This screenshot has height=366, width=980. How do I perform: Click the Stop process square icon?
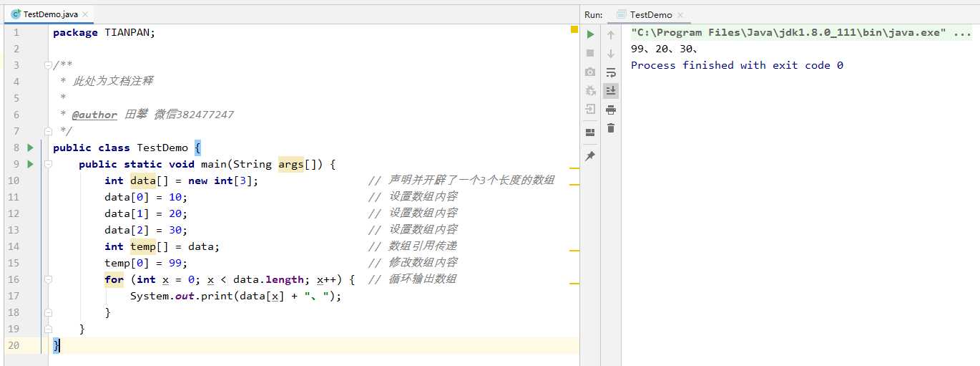click(590, 53)
